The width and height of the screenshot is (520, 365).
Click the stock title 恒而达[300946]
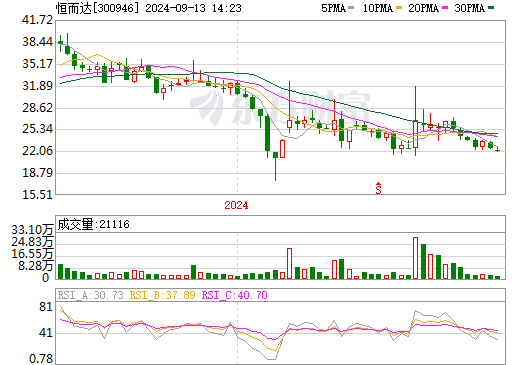[x=97, y=8]
